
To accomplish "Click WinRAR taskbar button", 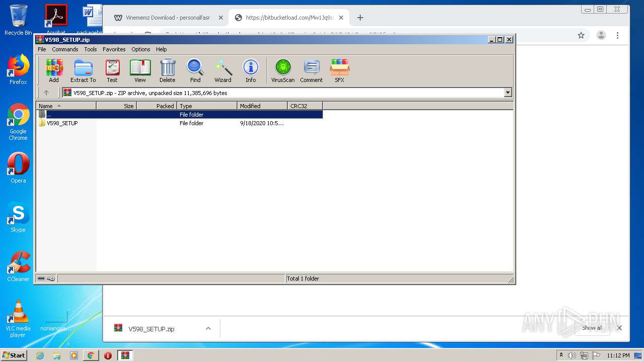I will pyautogui.click(x=125, y=355).
